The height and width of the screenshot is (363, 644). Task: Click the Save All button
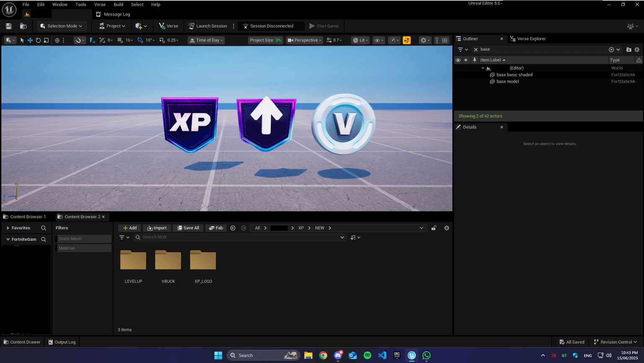point(188,228)
